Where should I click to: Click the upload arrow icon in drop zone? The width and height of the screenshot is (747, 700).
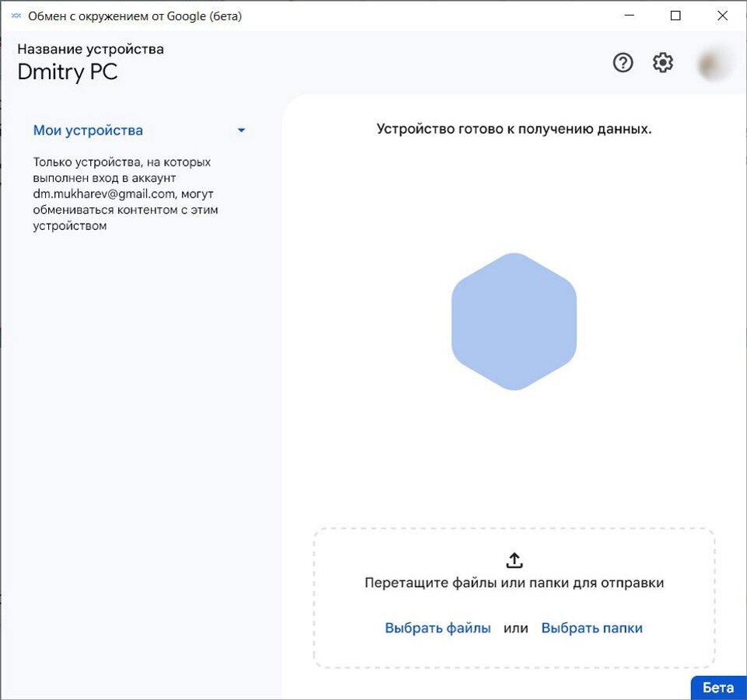pos(514,560)
